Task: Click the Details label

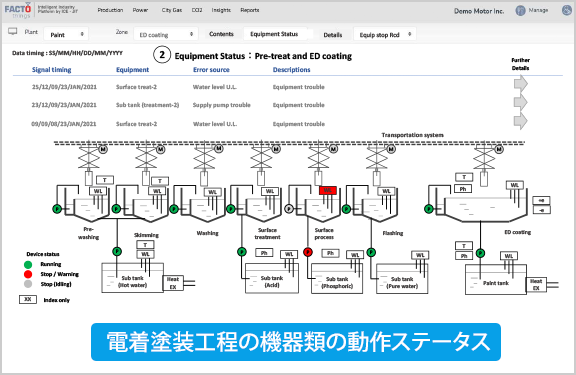Action: coord(333,35)
